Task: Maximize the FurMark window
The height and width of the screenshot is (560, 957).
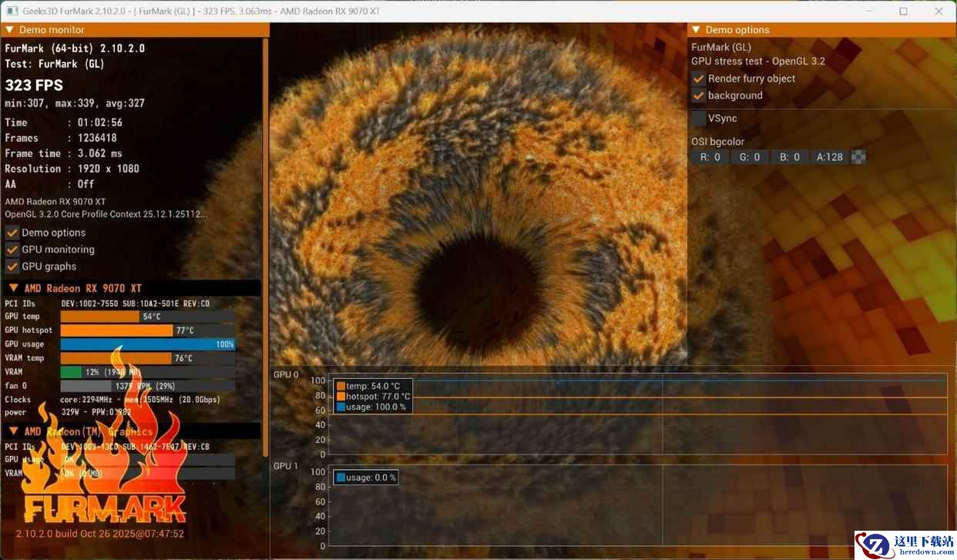Action: (903, 11)
